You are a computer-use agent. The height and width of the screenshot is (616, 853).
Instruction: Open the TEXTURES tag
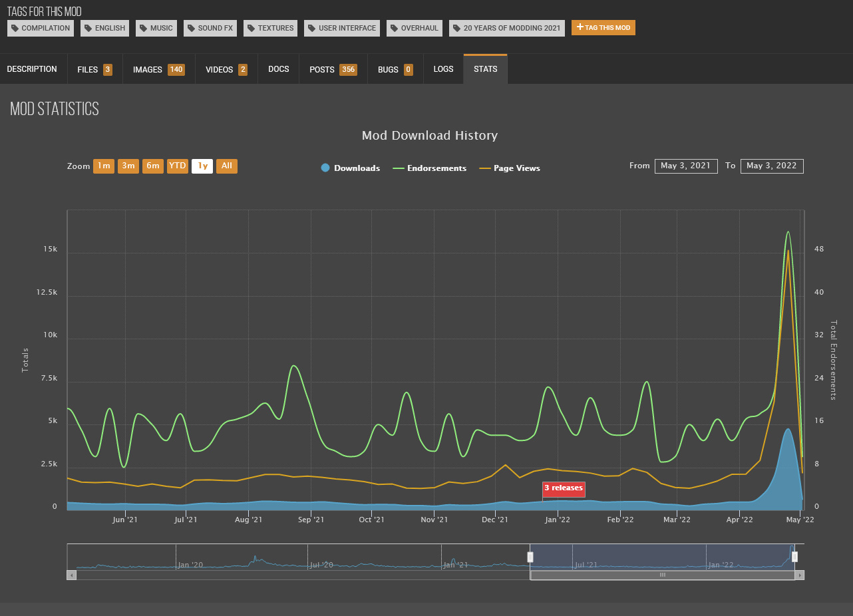271,28
